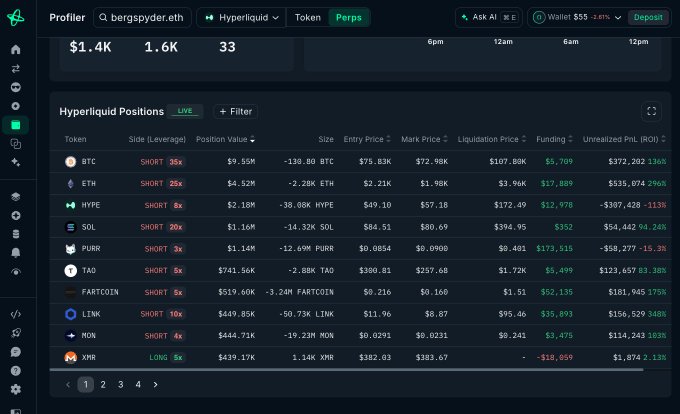Open the overlapping squares sidebar icon
680x414 pixels.
(x=16, y=144)
